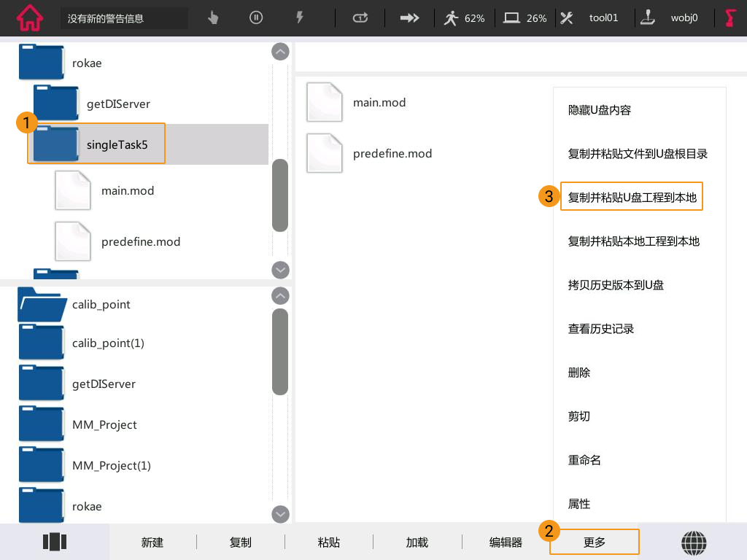Open the panel layout icon bottom left
This screenshot has height=560, width=747.
point(55,542)
